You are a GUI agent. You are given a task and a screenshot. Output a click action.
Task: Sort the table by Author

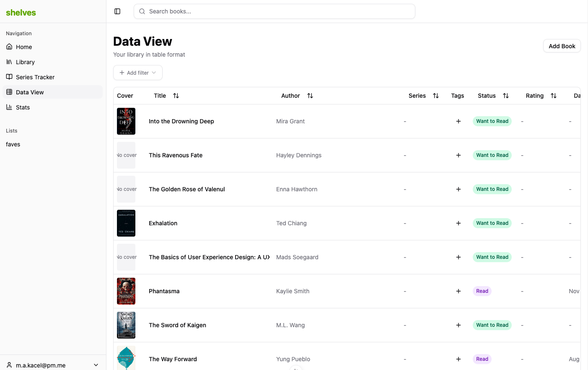coord(310,96)
